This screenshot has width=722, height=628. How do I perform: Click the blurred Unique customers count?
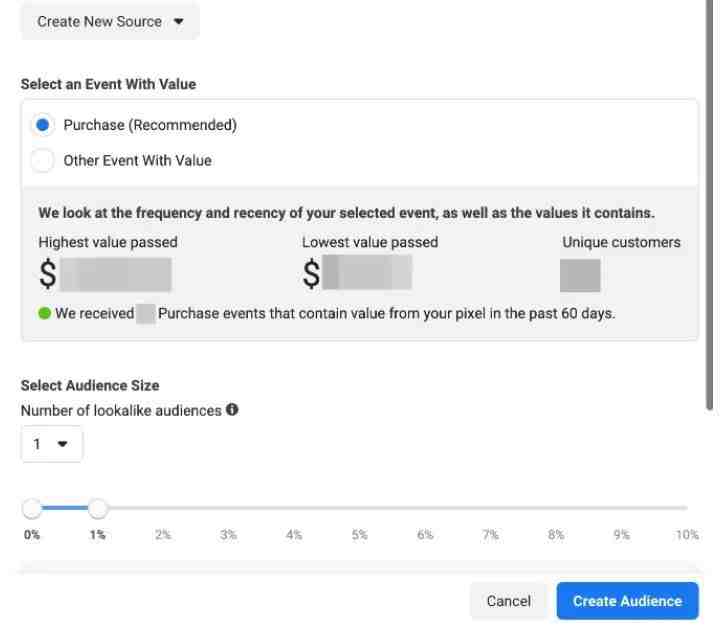coord(580,275)
